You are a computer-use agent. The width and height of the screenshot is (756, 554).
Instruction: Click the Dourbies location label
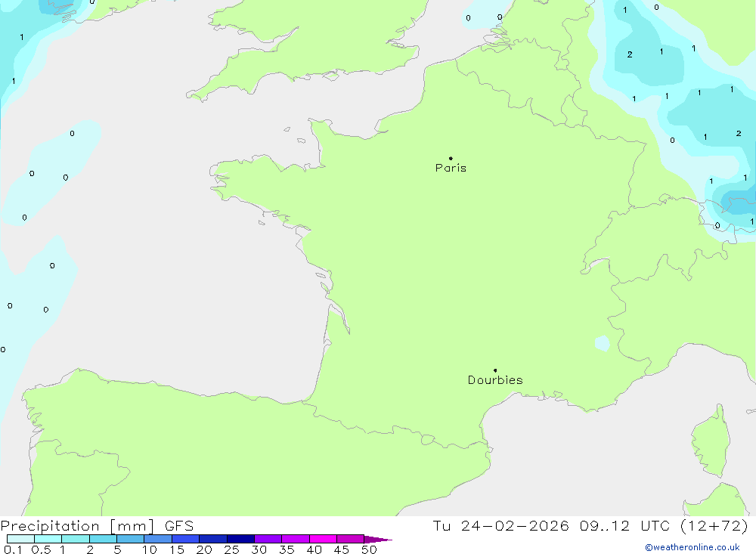coord(495,380)
